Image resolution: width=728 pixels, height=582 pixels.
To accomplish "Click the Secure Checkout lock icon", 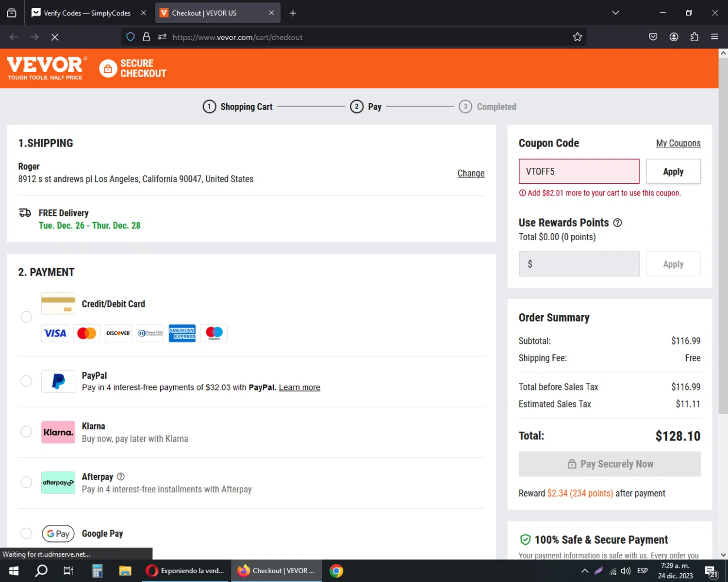I will [108, 68].
